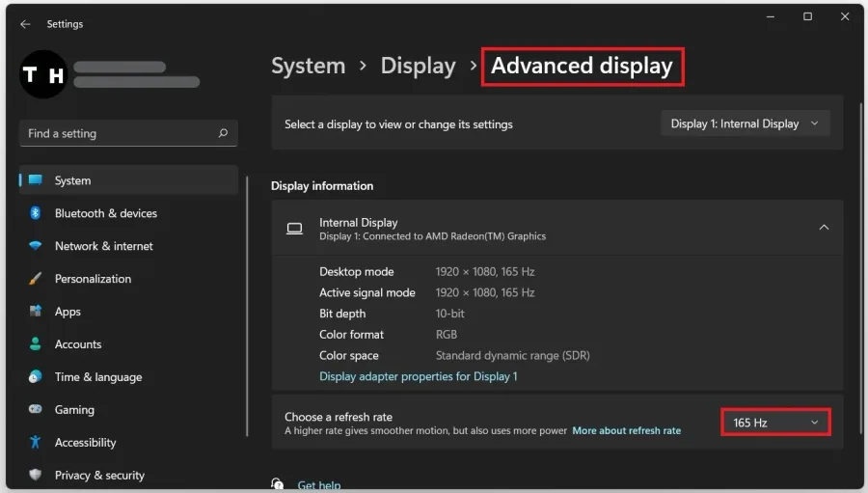This screenshot has width=868, height=493.
Task: Click the System monitor icon in sidebar
Action: pos(36,180)
